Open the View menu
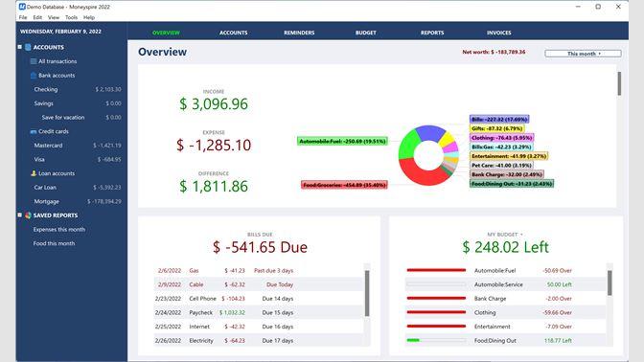Screen dimensions: 644x362 click(x=54, y=17)
